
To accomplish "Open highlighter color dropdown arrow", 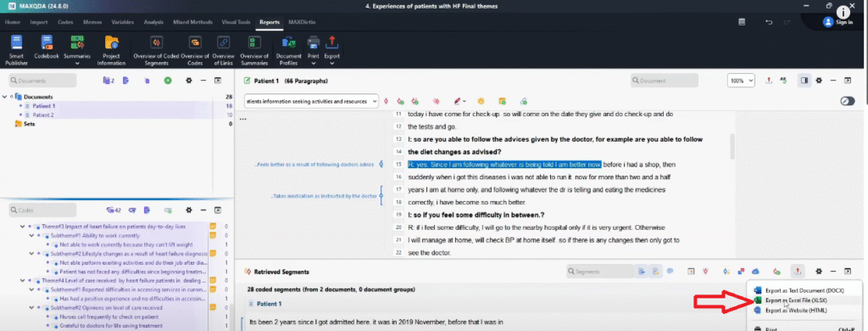I will coord(464,102).
